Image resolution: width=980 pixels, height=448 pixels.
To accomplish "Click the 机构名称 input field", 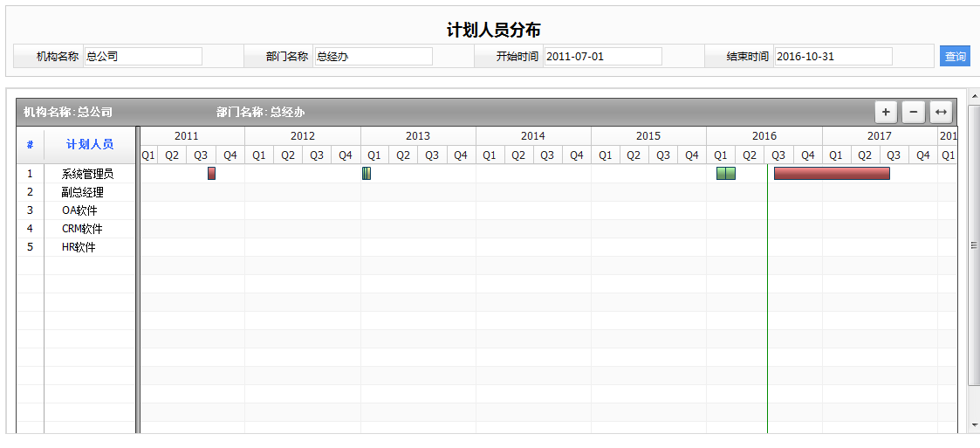I will [143, 57].
